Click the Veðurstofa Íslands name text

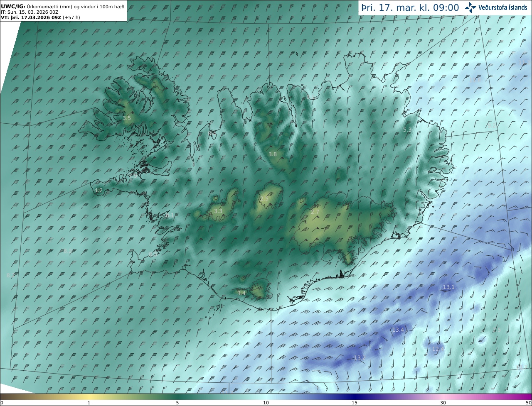pyautogui.click(x=503, y=7)
